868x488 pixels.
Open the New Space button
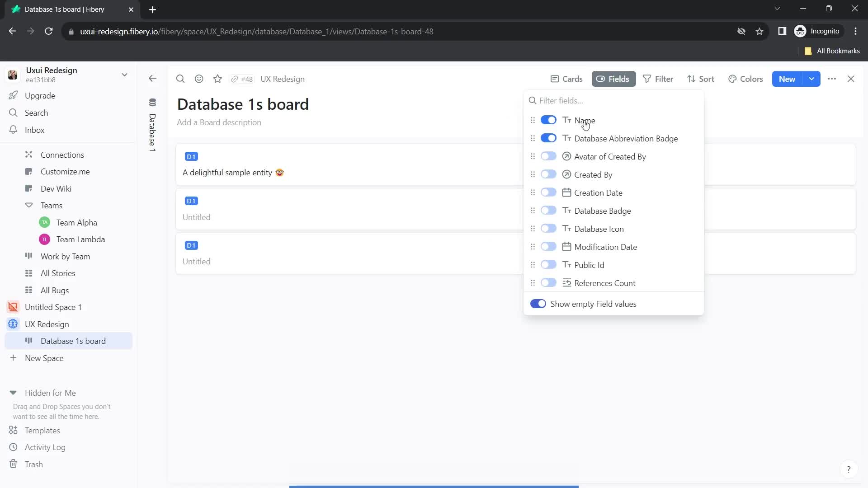click(43, 358)
